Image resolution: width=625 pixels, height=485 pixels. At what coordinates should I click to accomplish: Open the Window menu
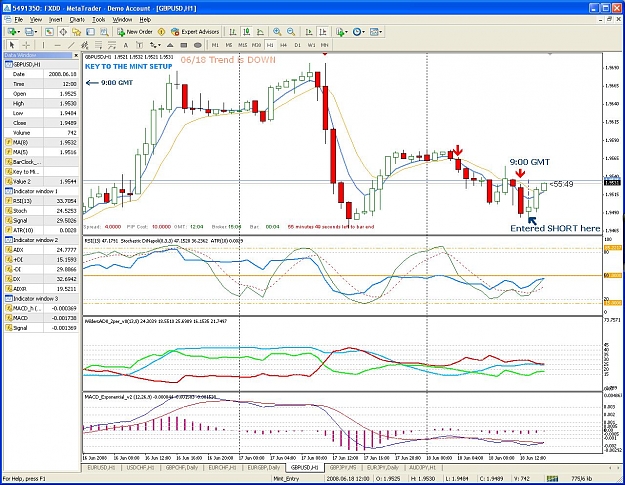tap(122, 19)
